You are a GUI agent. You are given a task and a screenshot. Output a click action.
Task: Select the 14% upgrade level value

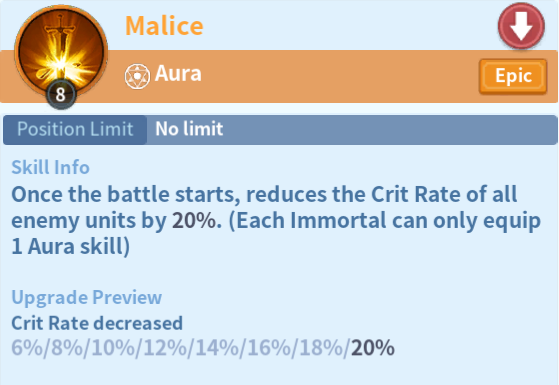pos(217,348)
